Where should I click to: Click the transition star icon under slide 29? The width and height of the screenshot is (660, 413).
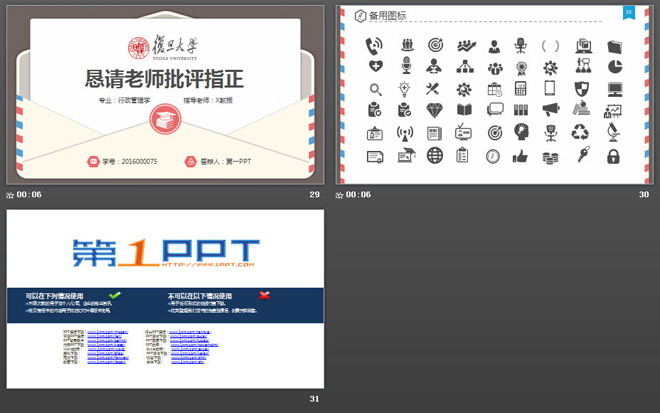10,195
